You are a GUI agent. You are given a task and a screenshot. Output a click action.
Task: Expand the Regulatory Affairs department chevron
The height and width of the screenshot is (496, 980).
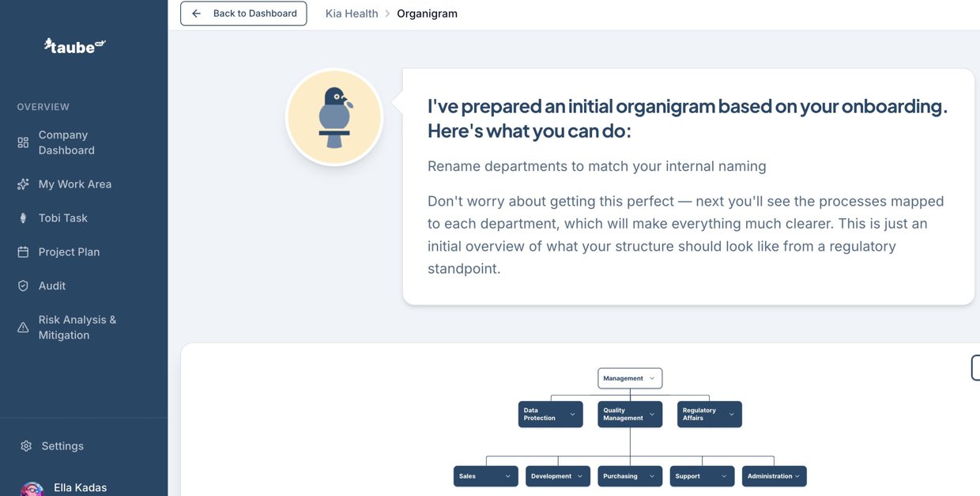732,415
